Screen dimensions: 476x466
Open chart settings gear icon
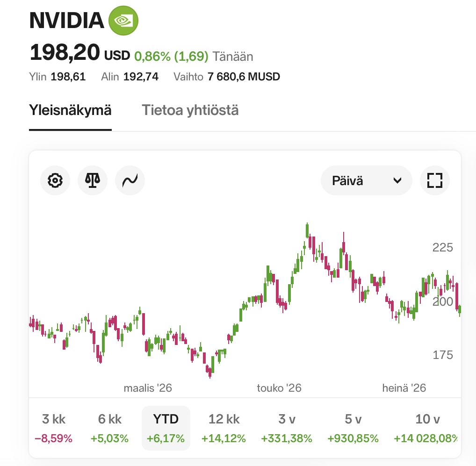pyautogui.click(x=55, y=180)
